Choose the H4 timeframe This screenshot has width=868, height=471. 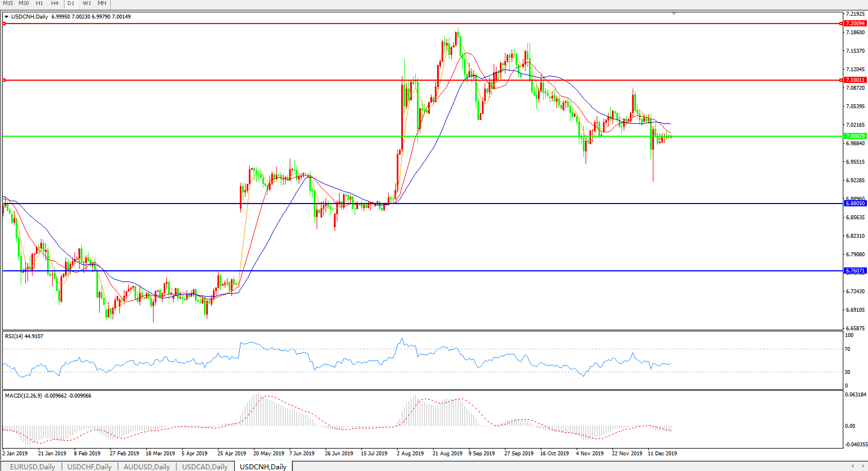(x=55, y=3)
